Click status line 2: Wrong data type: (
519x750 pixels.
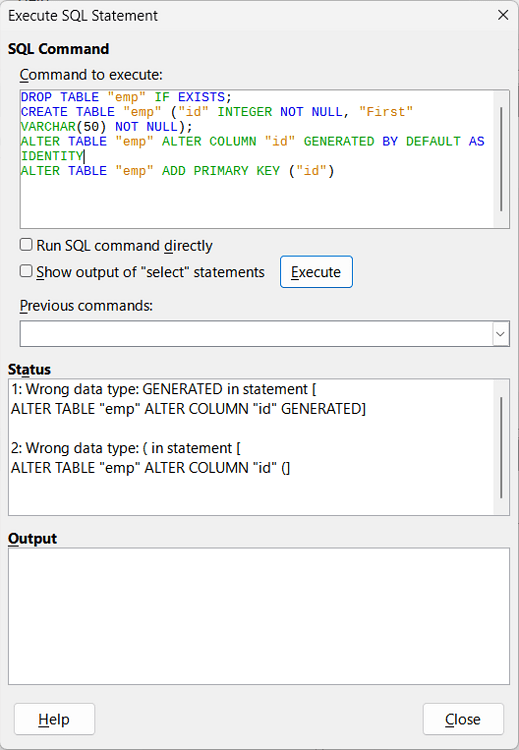[x=126, y=448]
